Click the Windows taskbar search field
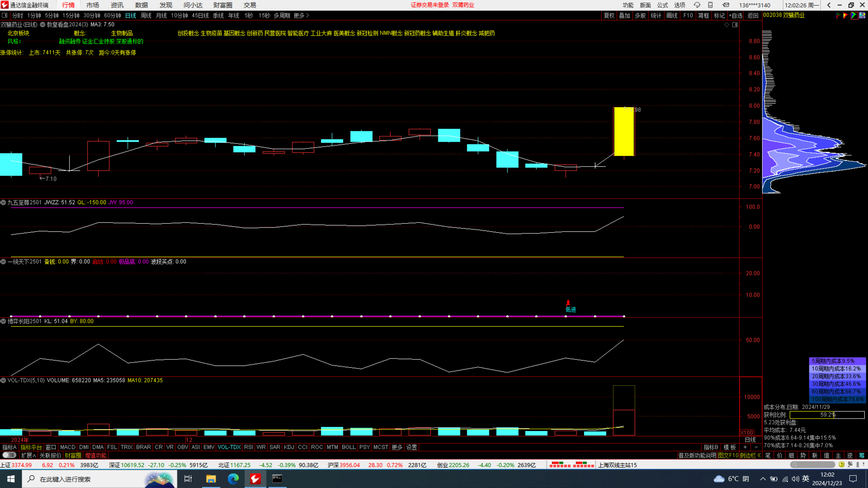 click(x=99, y=479)
